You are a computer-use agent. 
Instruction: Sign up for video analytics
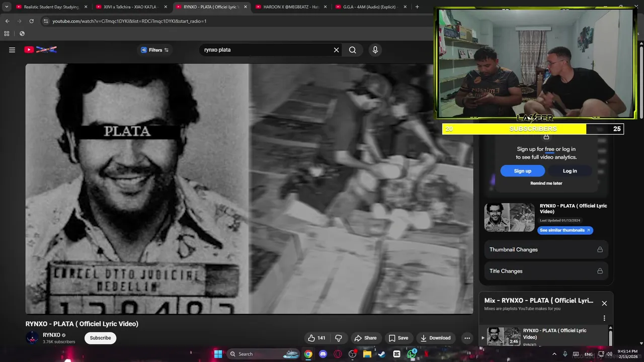(x=522, y=171)
